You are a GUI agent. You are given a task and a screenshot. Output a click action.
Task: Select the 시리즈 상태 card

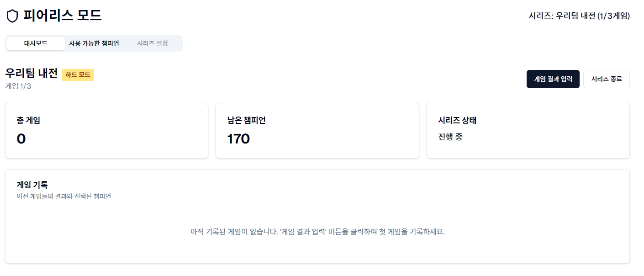pos(528,130)
